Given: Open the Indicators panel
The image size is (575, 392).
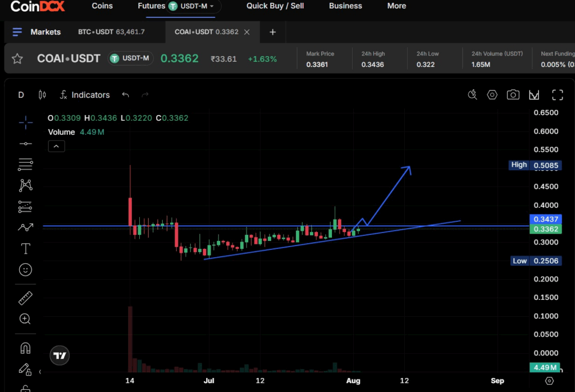Looking at the screenshot, I should 85,95.
